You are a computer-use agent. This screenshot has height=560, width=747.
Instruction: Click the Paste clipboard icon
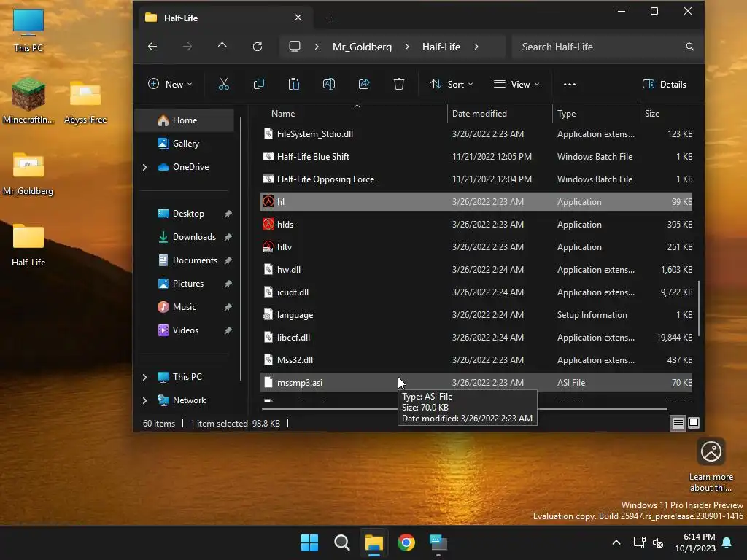click(x=294, y=85)
